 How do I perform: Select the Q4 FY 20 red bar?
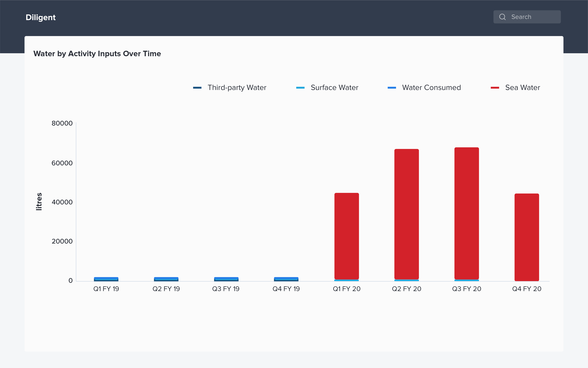(527, 237)
